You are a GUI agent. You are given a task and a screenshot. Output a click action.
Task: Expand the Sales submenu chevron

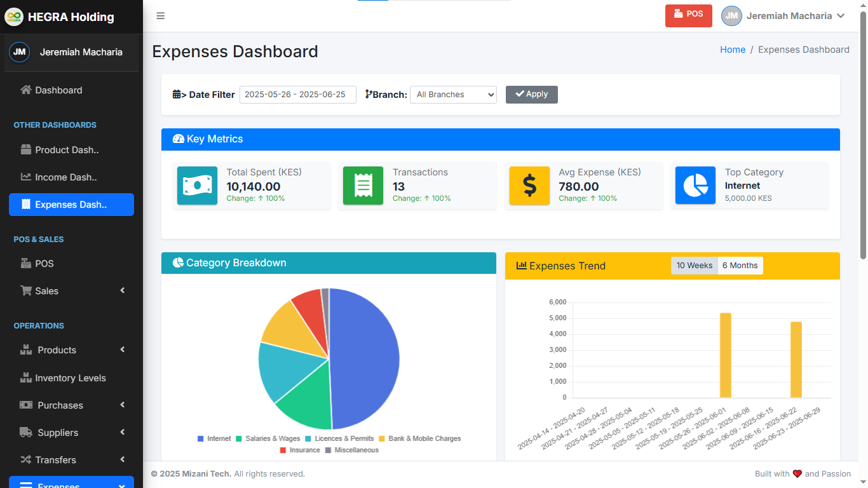pos(122,290)
